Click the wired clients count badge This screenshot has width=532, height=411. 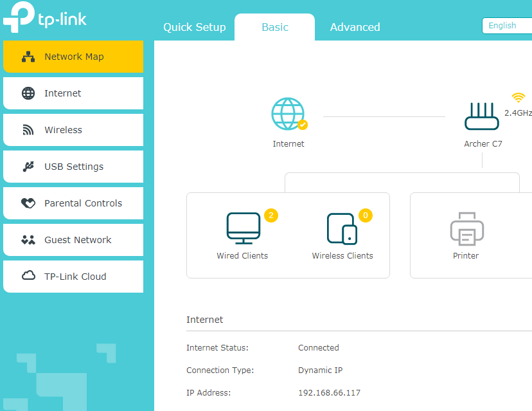271,215
